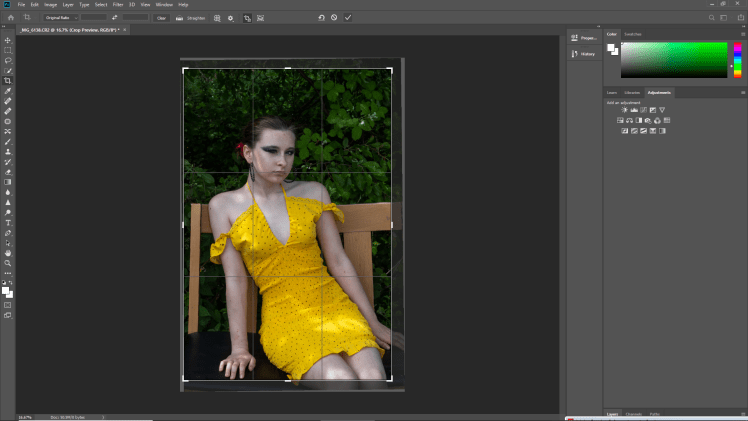Viewport: 748px width, 421px height.
Task: Click the Clear button
Action: [161, 18]
